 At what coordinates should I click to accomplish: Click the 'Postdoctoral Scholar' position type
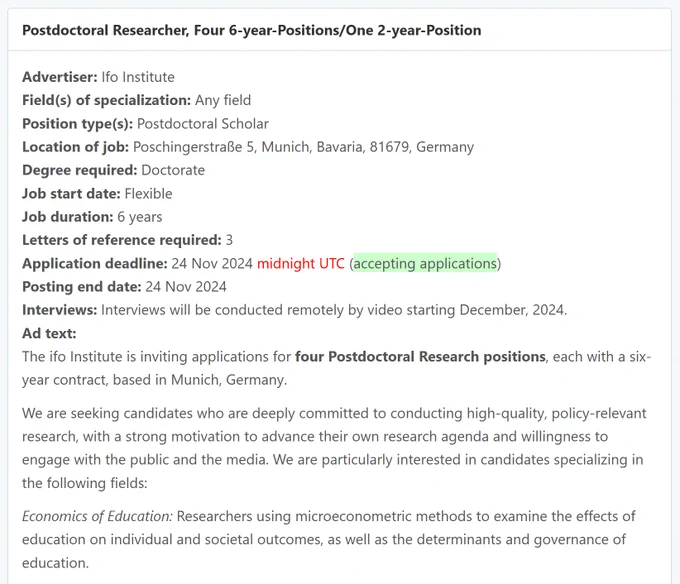tap(203, 124)
